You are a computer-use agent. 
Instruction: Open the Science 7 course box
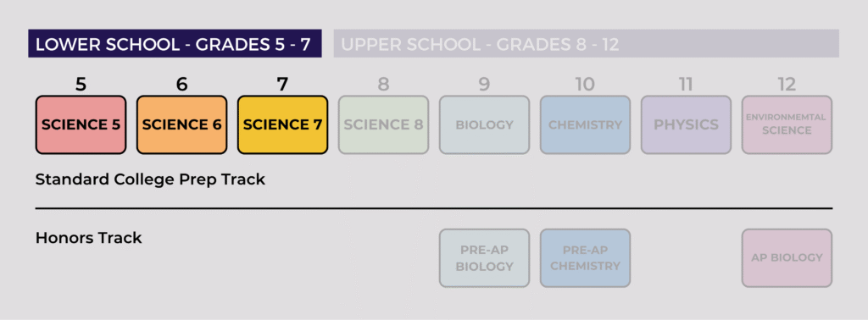[282, 125]
